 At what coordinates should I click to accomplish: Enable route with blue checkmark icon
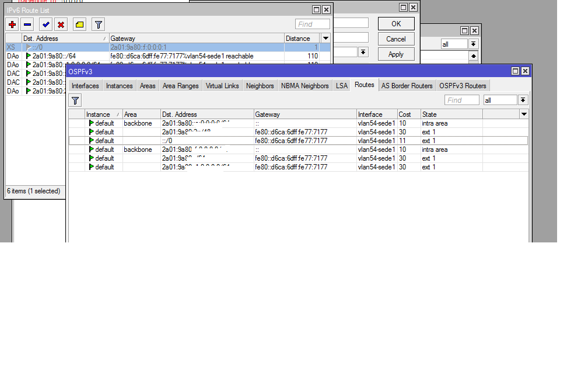(x=45, y=25)
